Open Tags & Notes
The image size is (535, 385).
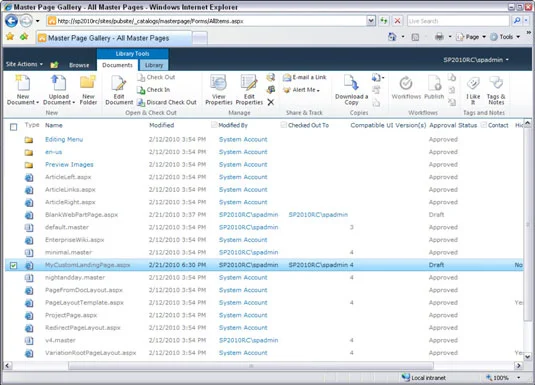tap(496, 90)
